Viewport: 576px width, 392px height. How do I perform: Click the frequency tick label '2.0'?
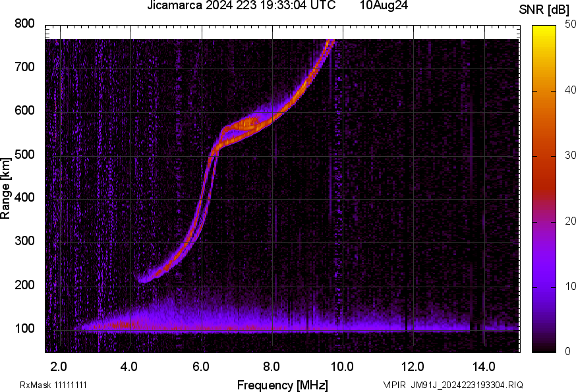click(59, 367)
